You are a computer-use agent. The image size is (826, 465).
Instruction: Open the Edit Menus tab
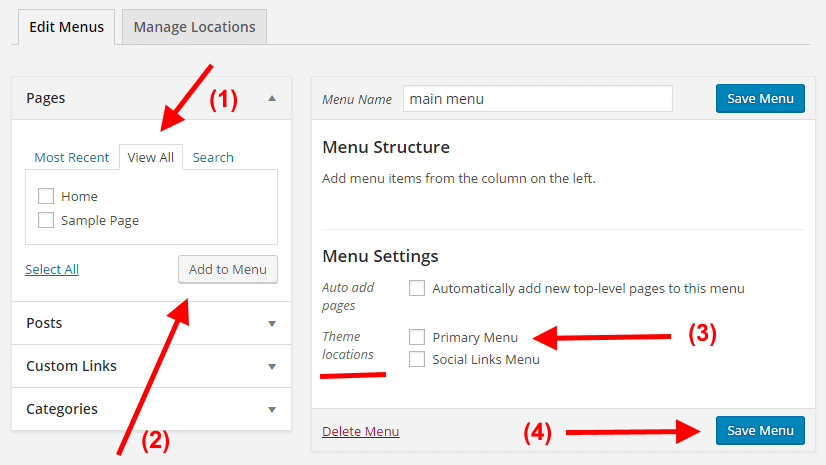[66, 27]
